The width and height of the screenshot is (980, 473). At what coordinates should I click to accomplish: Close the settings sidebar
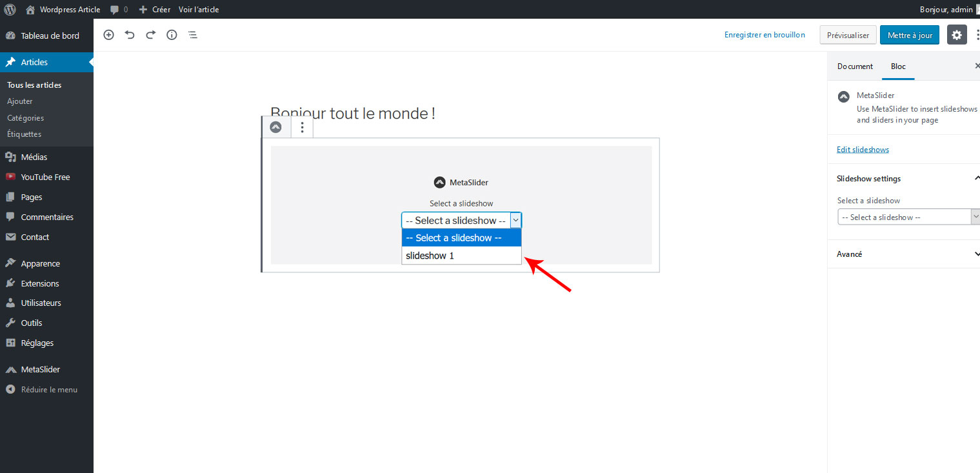tap(977, 66)
